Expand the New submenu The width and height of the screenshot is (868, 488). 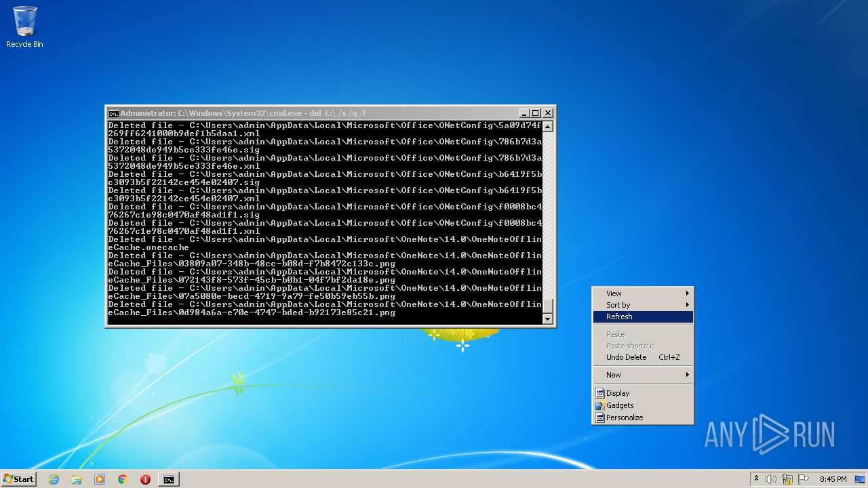click(643, 375)
